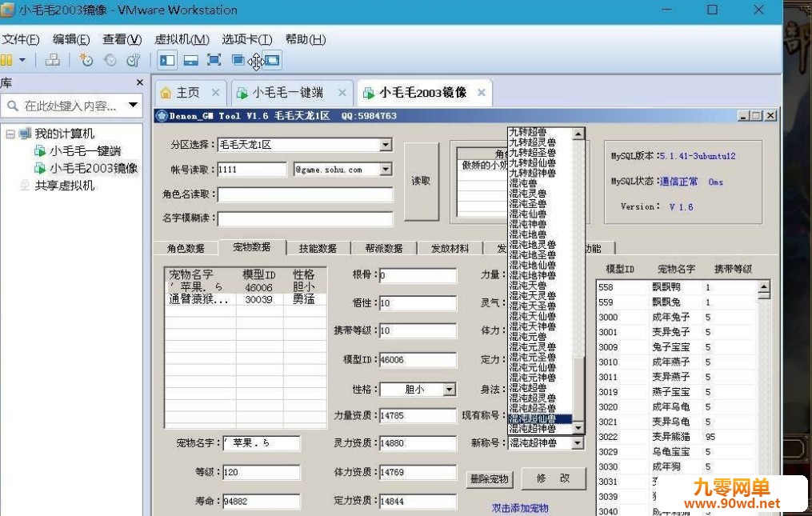Choose highlighted 混沌超仙兽 in the title list

pyautogui.click(x=540, y=418)
